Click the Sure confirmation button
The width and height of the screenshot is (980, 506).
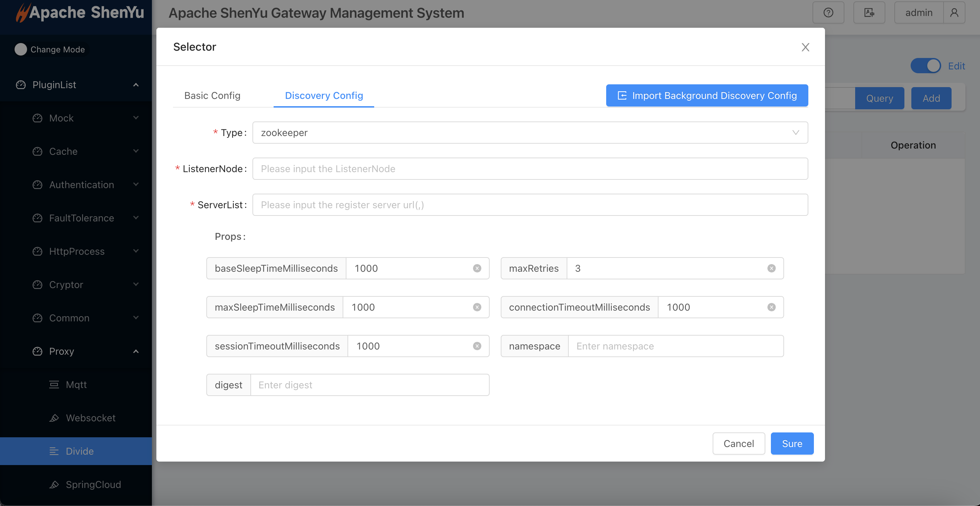(792, 444)
